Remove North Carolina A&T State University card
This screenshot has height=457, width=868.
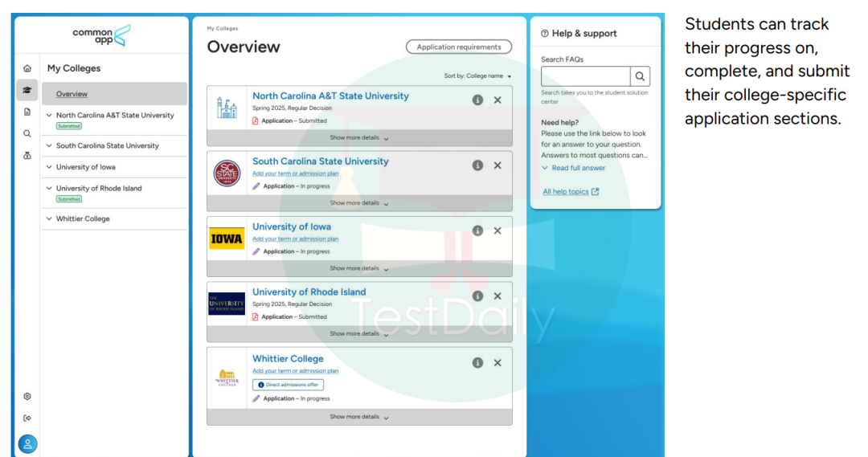tap(497, 100)
